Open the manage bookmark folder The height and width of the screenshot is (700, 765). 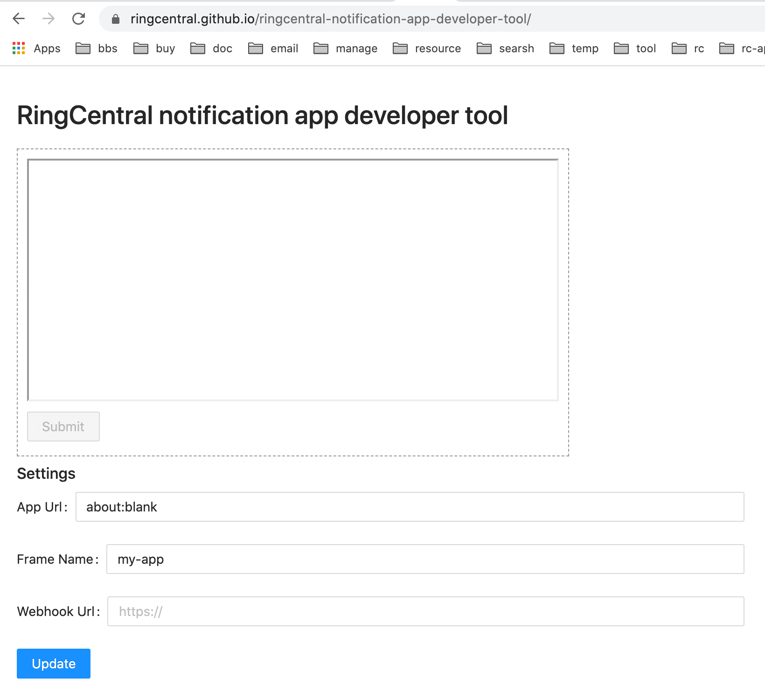coord(345,49)
